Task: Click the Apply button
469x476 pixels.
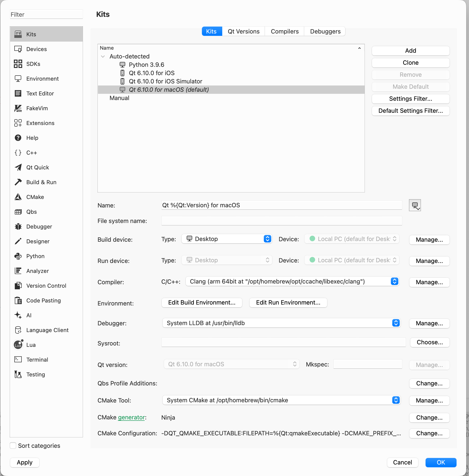Action: click(x=25, y=462)
